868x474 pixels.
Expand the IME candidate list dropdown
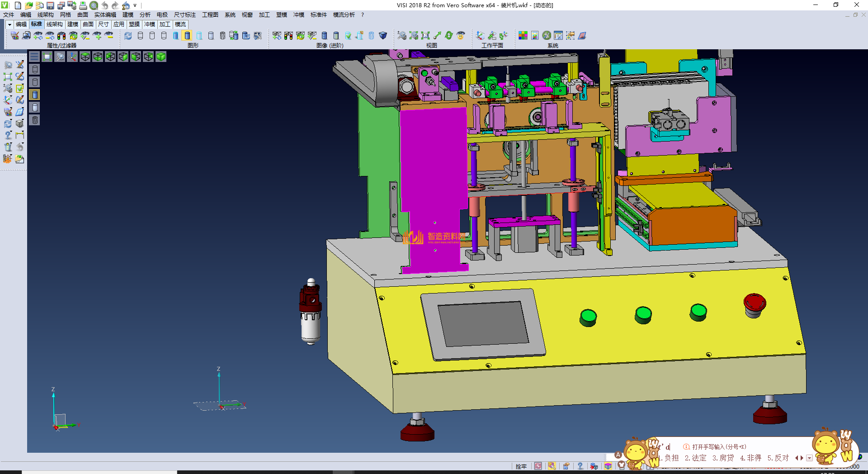coord(809,458)
